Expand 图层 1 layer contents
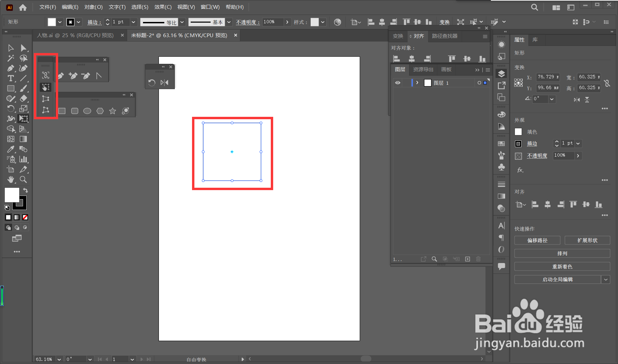The image size is (618, 364). (x=417, y=83)
